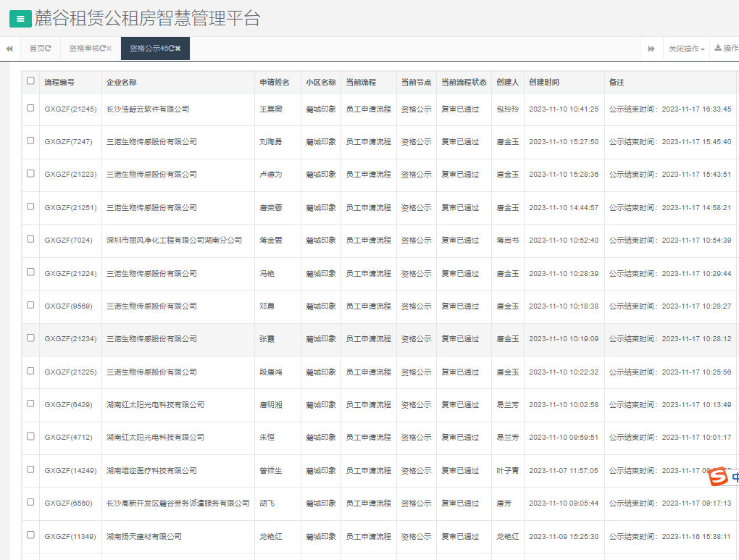Switch to the 资格审核 tab
Viewport: 739px width, 560px height.
click(87, 49)
